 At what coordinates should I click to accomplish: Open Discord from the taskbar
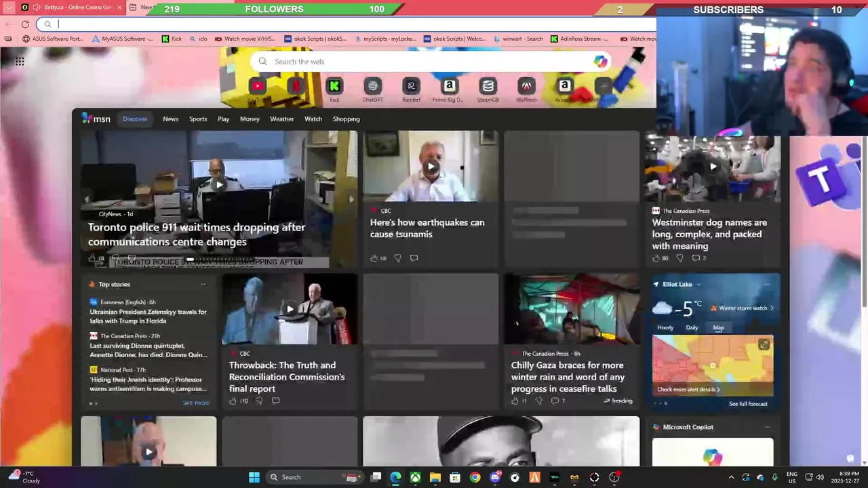tap(495, 477)
